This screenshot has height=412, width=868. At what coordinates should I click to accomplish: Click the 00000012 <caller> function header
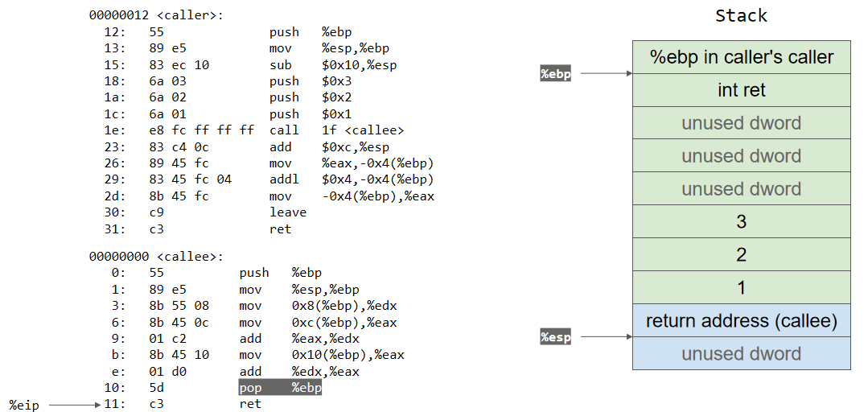pos(156,15)
